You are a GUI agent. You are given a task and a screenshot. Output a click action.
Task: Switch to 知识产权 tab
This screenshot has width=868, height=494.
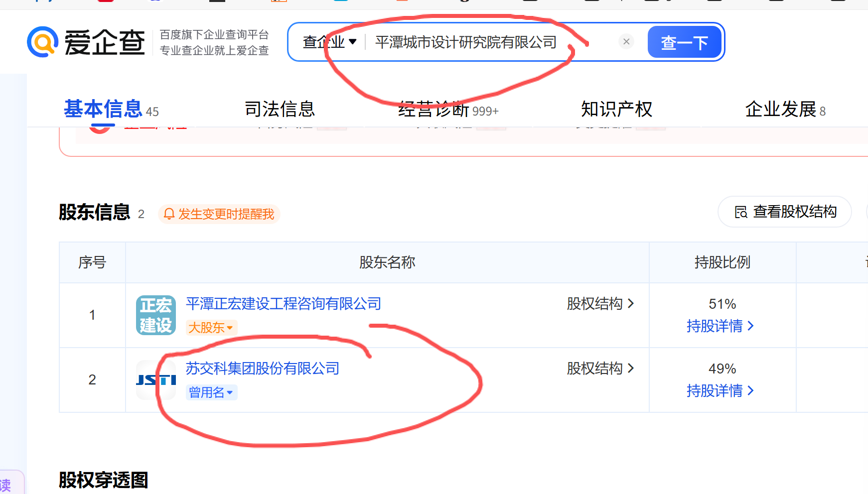[616, 109]
